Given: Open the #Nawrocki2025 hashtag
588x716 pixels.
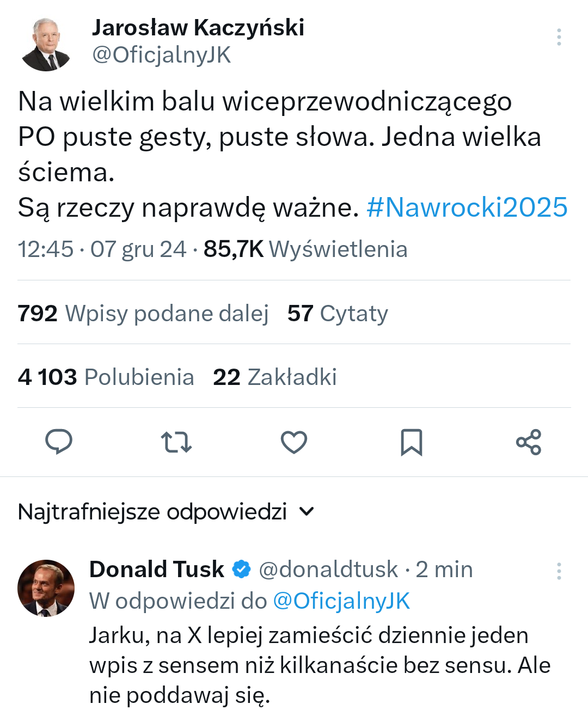Looking at the screenshot, I should coord(467,207).
